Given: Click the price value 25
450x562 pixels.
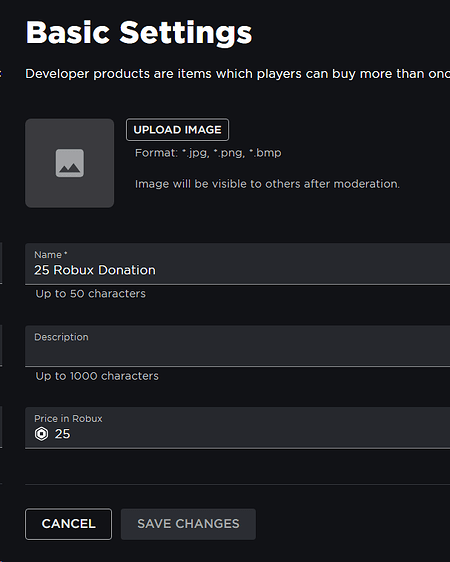Looking at the screenshot, I should click(x=62, y=434).
